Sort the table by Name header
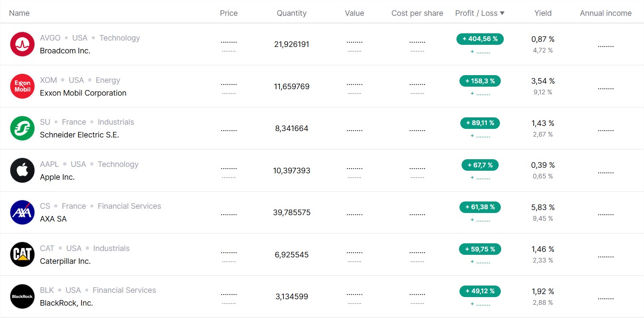644x318 pixels. (19, 13)
